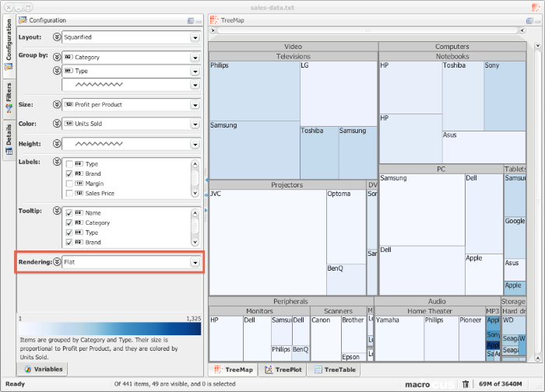Click the double-chevron icon beside Tooltip
Image resolution: width=545 pixels, height=392 pixels.
click(57, 211)
